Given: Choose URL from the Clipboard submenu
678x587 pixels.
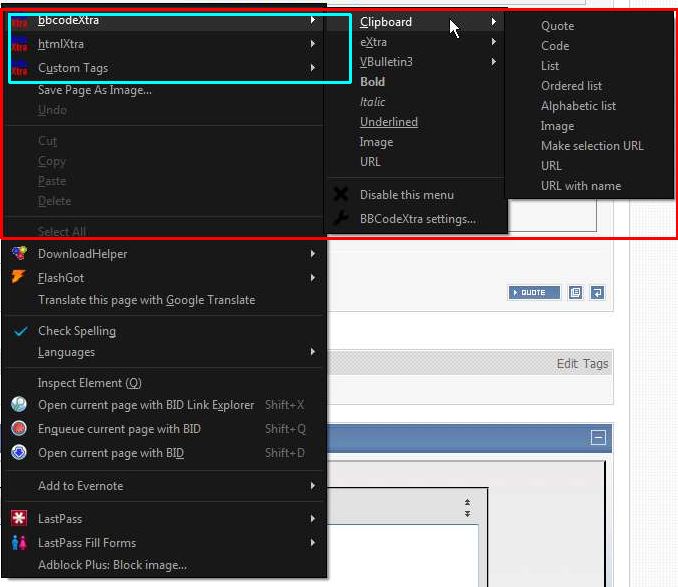Looking at the screenshot, I should click(551, 166).
